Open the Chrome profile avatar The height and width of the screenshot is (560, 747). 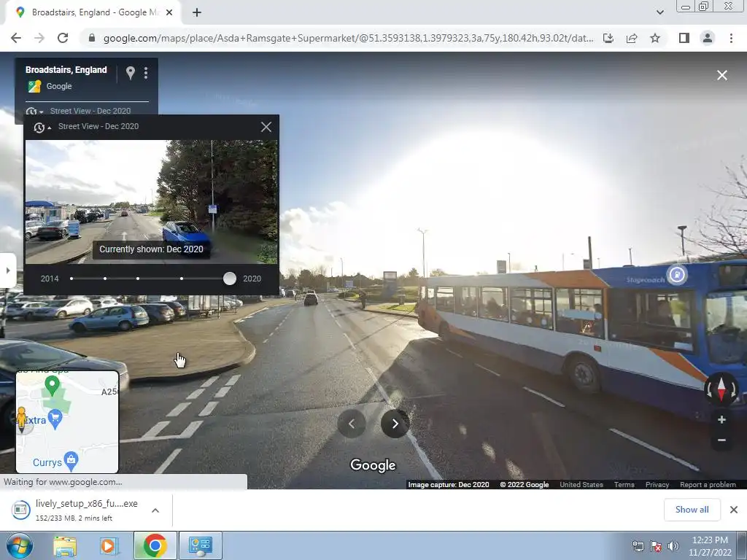pyautogui.click(x=708, y=38)
